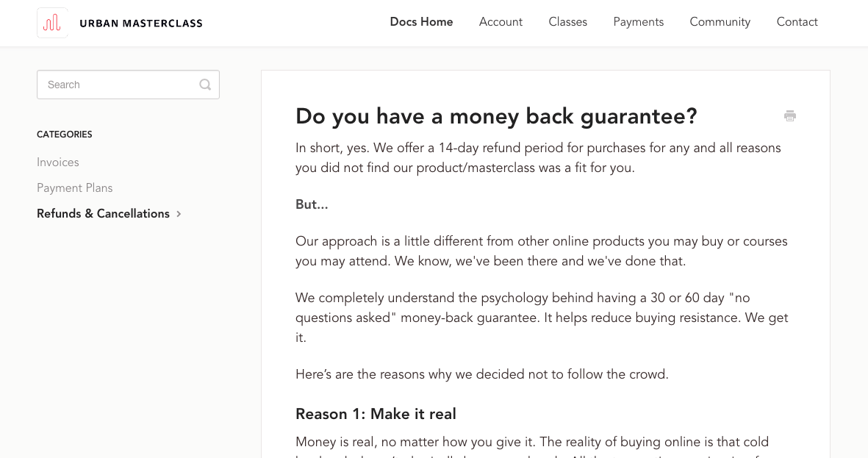Open the Invoices category
The image size is (868, 458).
pyautogui.click(x=58, y=162)
